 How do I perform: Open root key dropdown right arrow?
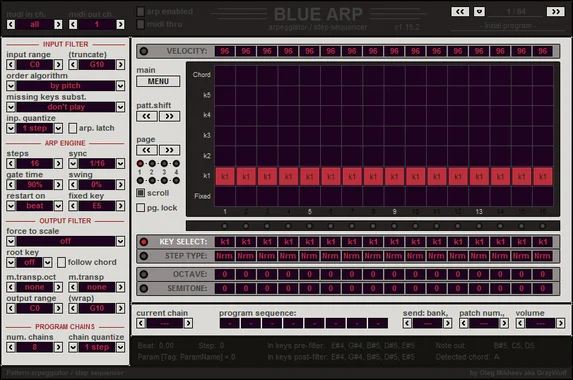point(48,262)
